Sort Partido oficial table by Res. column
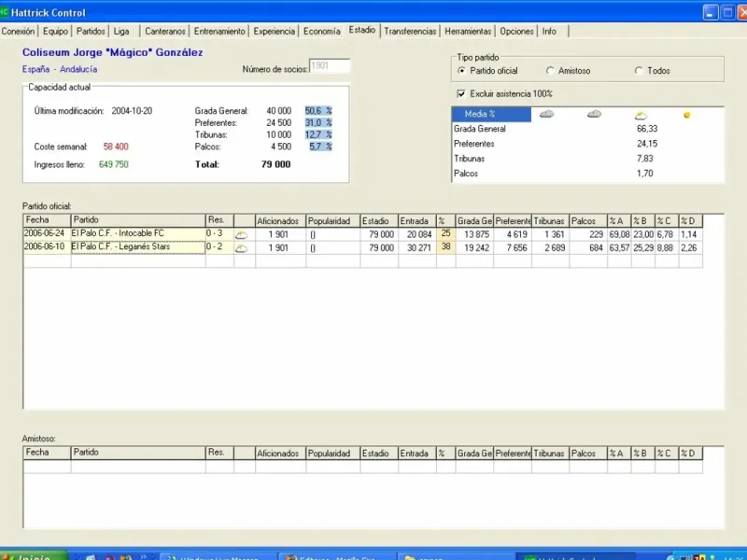747x560 pixels. click(219, 220)
